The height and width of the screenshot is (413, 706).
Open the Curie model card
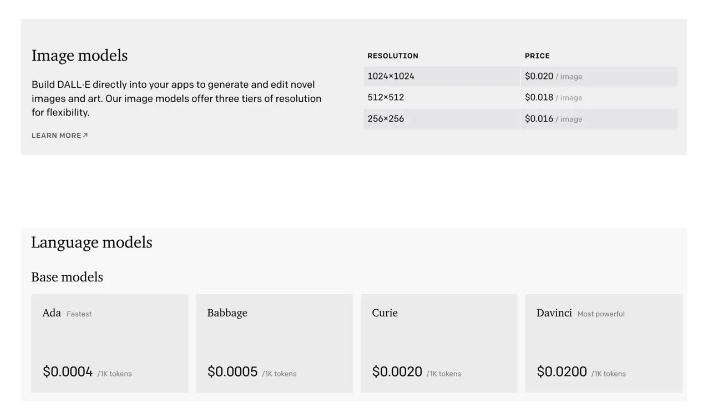pos(439,343)
